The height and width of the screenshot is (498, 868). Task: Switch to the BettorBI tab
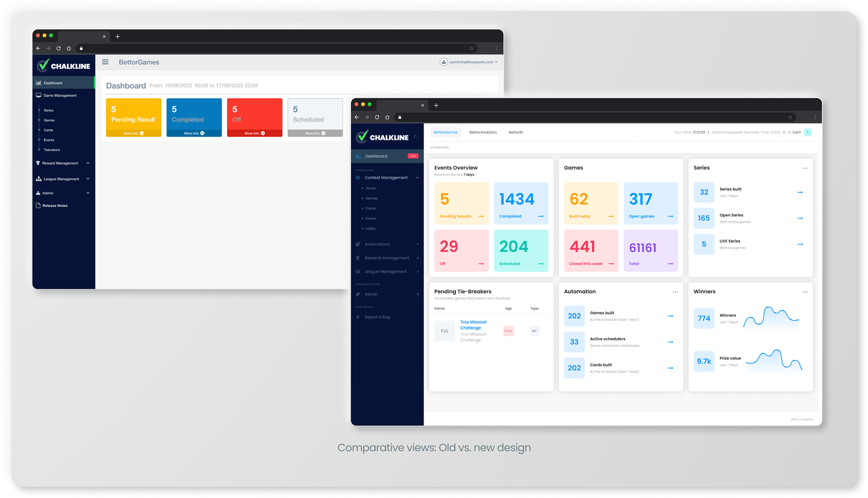point(515,132)
